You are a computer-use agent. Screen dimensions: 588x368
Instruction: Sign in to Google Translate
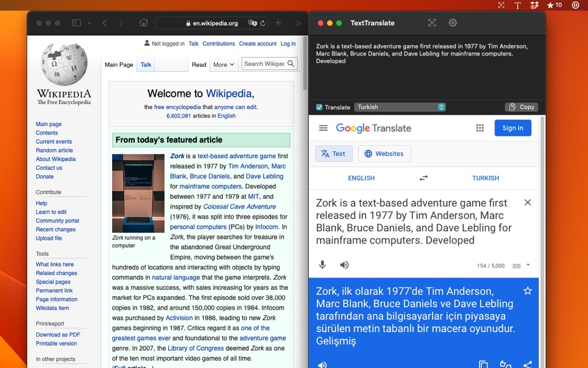coord(512,128)
